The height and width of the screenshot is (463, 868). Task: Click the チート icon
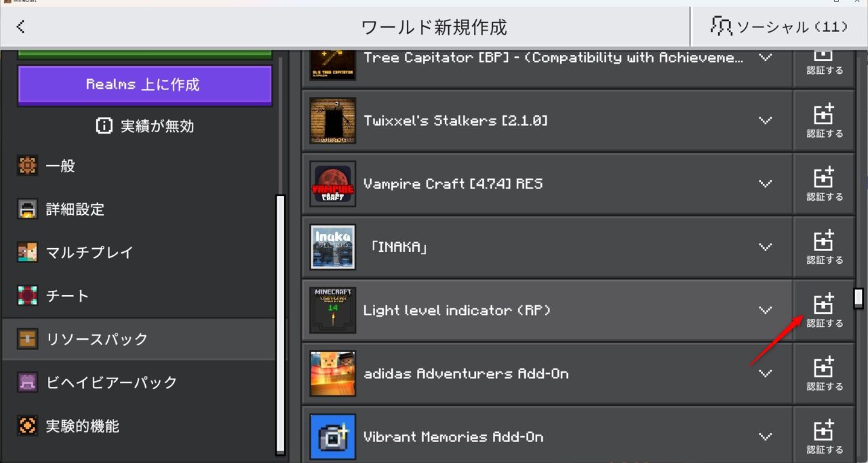pyautogui.click(x=28, y=296)
